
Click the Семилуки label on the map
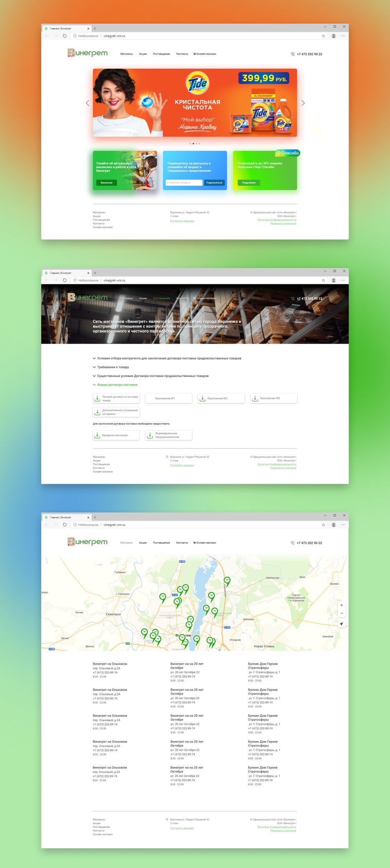[x=113, y=614]
